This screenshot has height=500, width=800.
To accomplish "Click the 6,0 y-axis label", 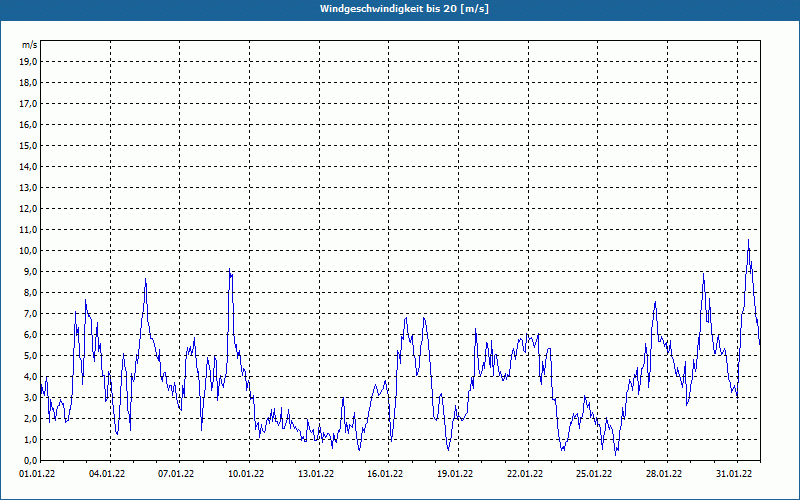I will click(30, 335).
